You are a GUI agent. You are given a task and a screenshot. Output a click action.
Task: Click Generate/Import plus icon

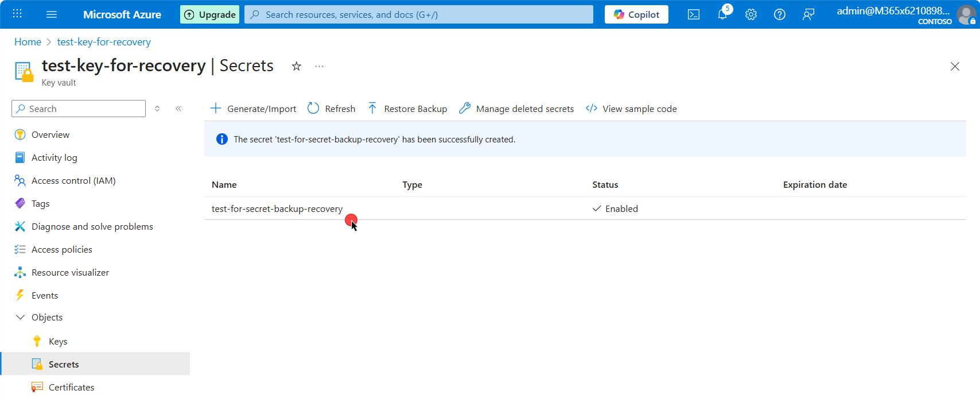pyautogui.click(x=216, y=109)
